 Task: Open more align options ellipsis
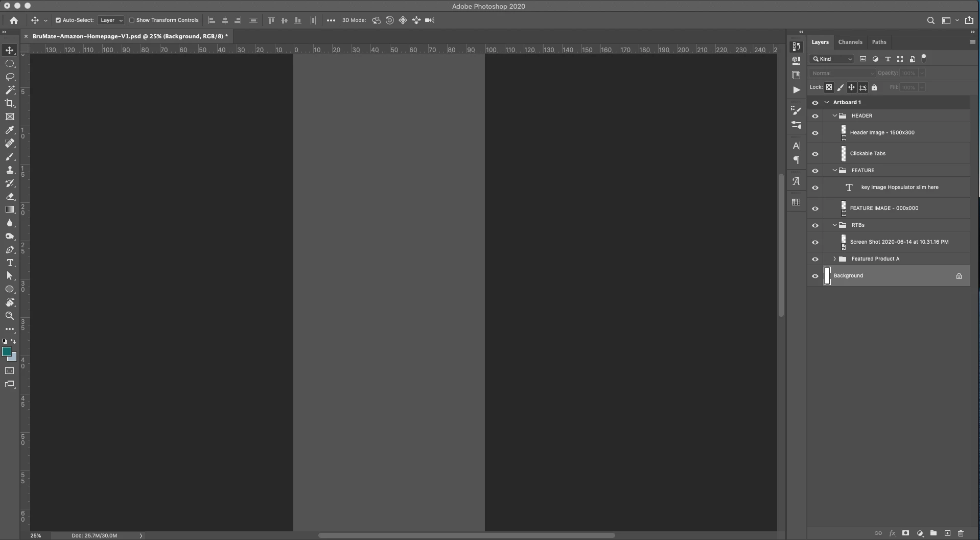pos(331,20)
